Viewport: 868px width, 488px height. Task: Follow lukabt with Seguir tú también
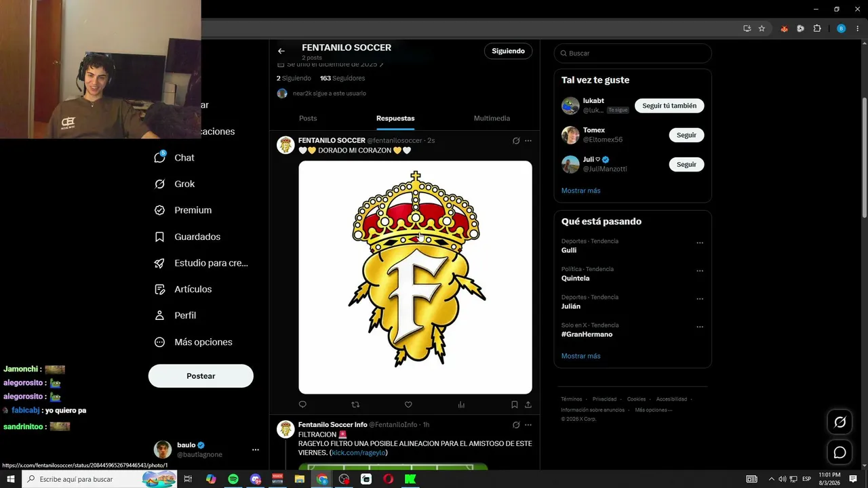point(669,106)
